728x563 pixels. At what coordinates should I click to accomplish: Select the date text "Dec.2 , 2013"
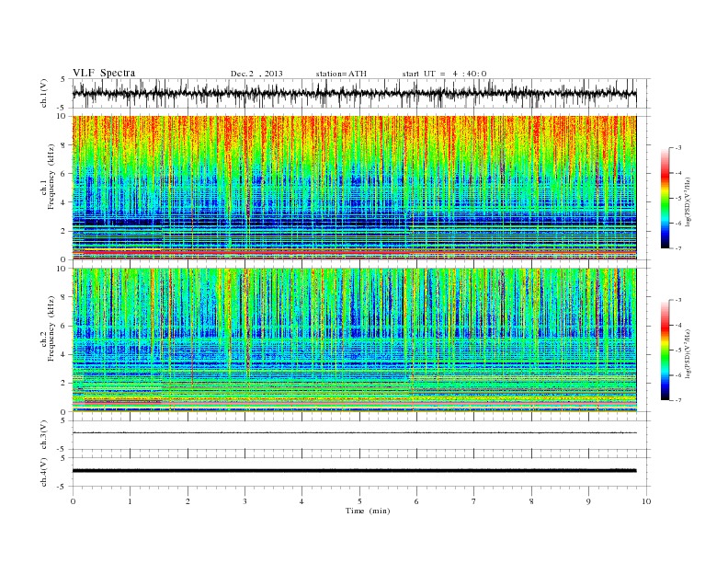coord(256,74)
